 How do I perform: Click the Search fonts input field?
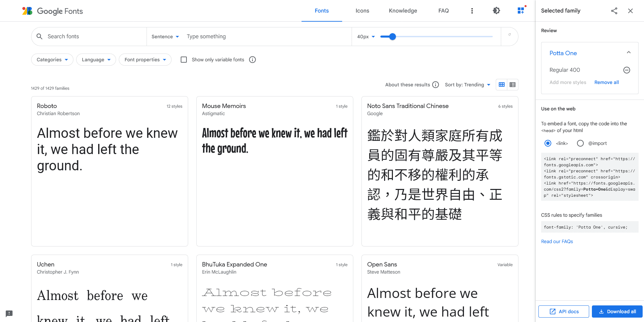[x=88, y=36]
